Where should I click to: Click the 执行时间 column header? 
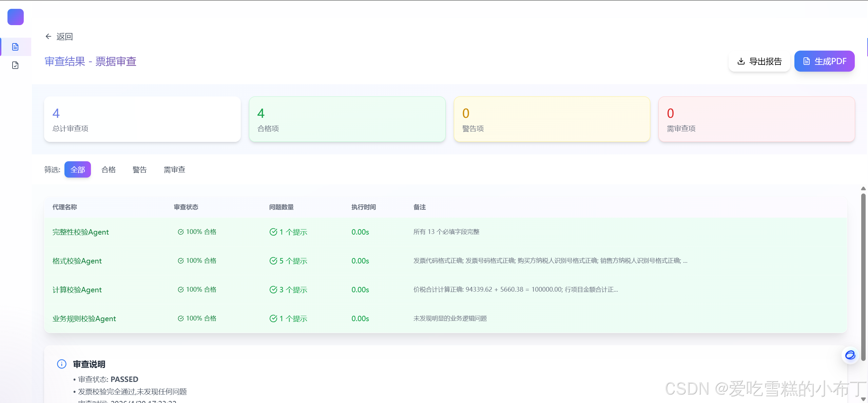(364, 207)
